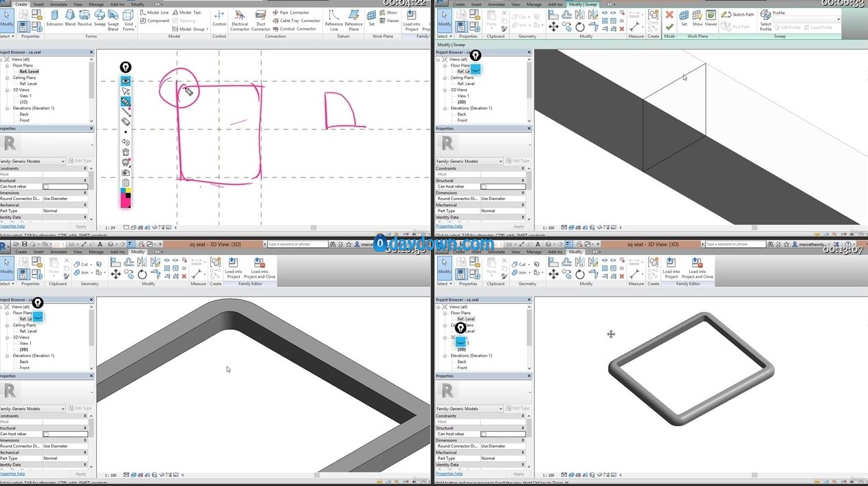Take a snapshot with the annotation camera icon

(x=126, y=173)
